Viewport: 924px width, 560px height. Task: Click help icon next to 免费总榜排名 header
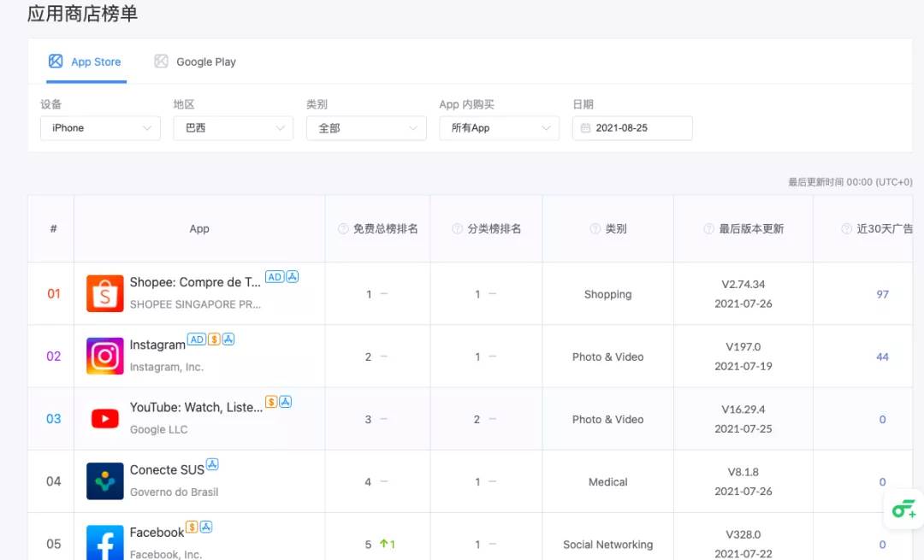click(343, 228)
